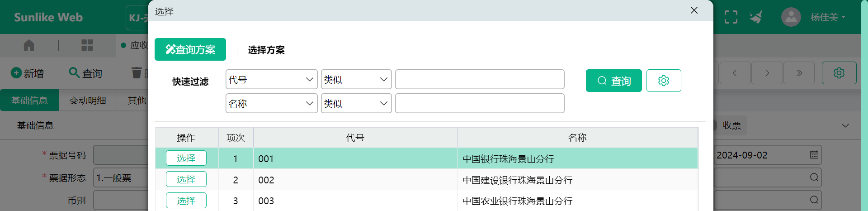Select cell 中国农业银行珠海景山分行
868x211 pixels.
coord(578,201)
